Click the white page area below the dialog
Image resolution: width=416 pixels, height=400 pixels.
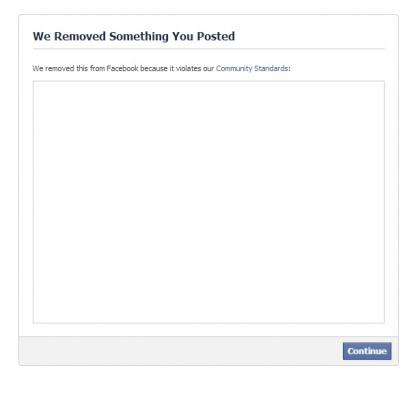[208, 383]
